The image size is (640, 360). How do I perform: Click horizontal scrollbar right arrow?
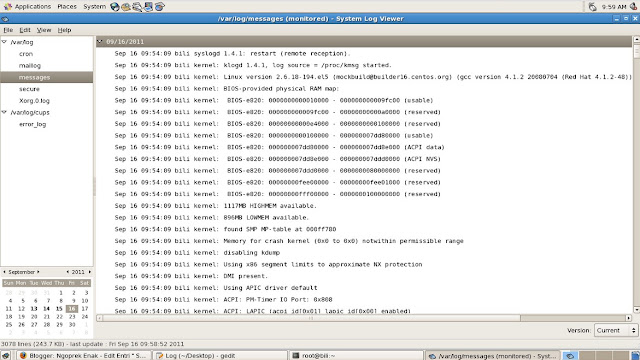tap(629, 318)
